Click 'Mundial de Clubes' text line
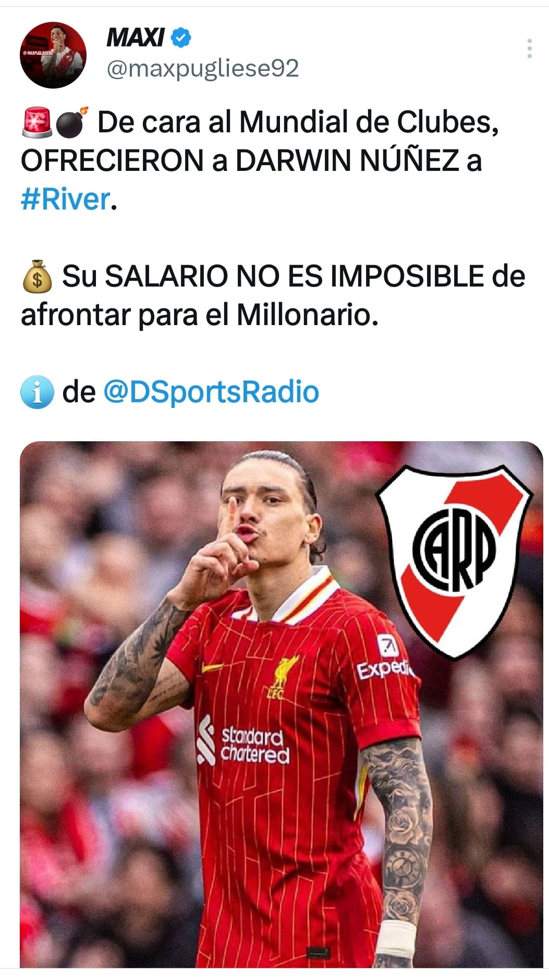 coord(369,122)
